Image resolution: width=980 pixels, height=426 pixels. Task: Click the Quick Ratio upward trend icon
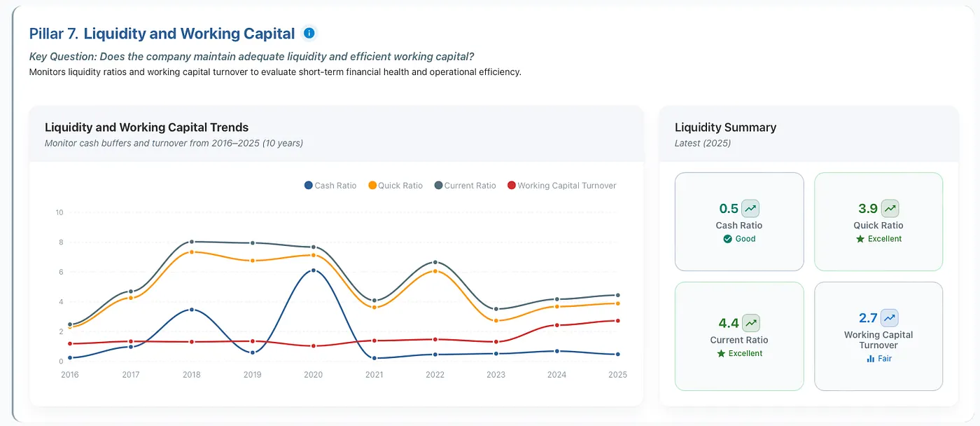pyautogui.click(x=890, y=208)
